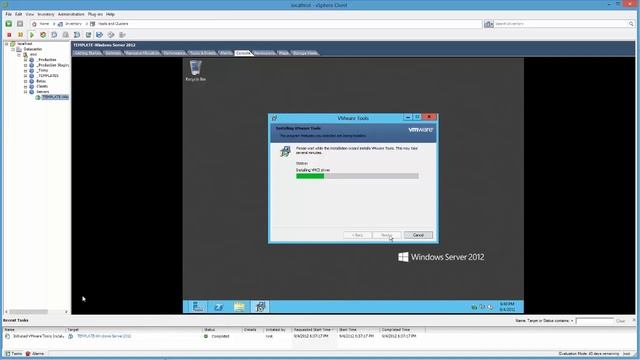Expand the Clients folder node
Image resolution: width=640 pixels, height=360 pixels.
point(25,86)
